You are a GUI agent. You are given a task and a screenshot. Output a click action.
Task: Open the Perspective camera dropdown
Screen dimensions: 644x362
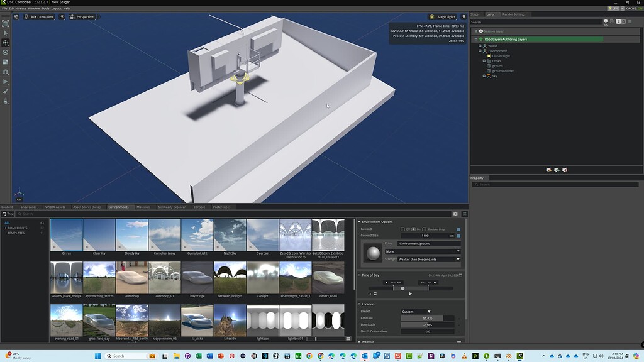coord(82,17)
